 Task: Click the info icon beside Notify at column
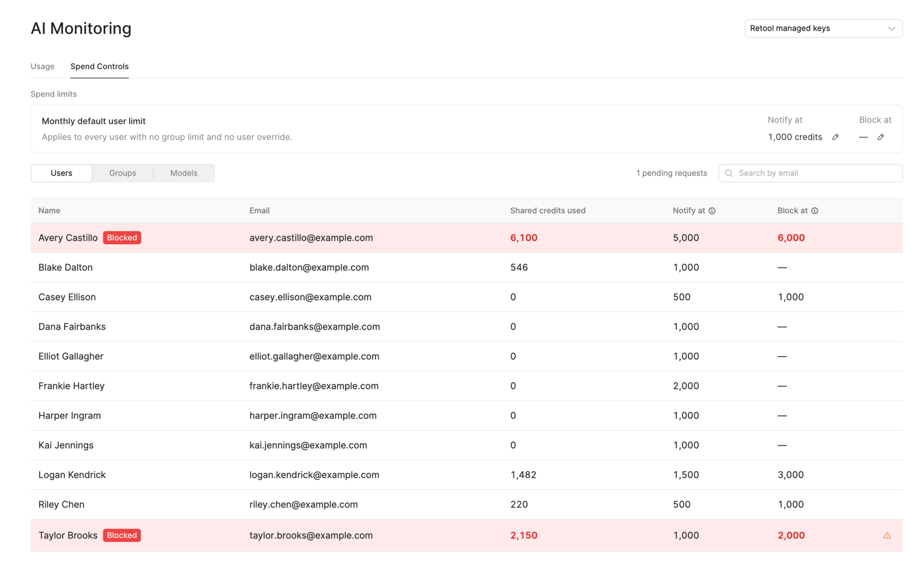coord(712,210)
